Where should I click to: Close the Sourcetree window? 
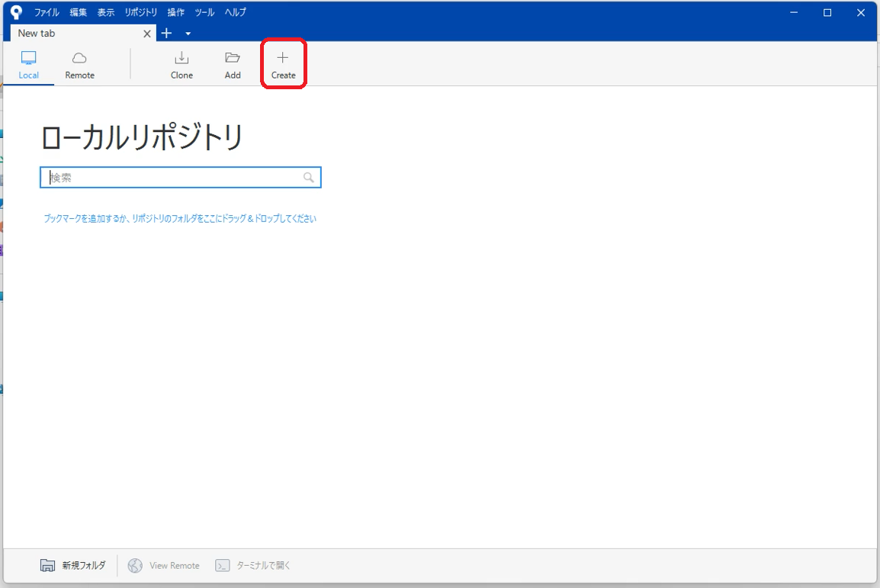pos(861,12)
